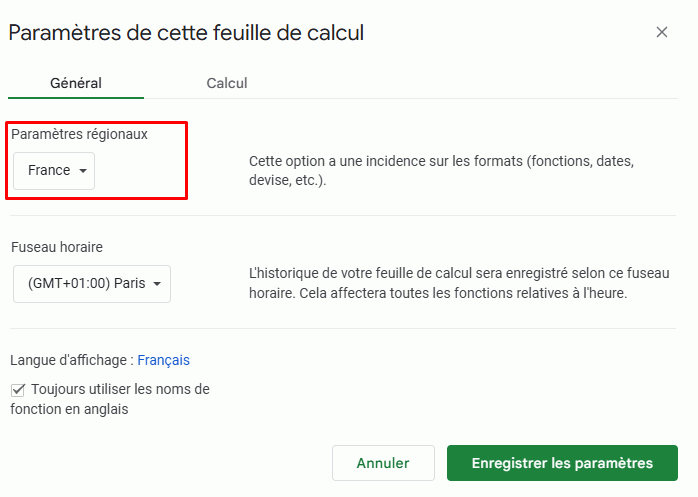Open the France regional settings dropdown
Viewport: 698px width, 497px height.
click(x=54, y=171)
